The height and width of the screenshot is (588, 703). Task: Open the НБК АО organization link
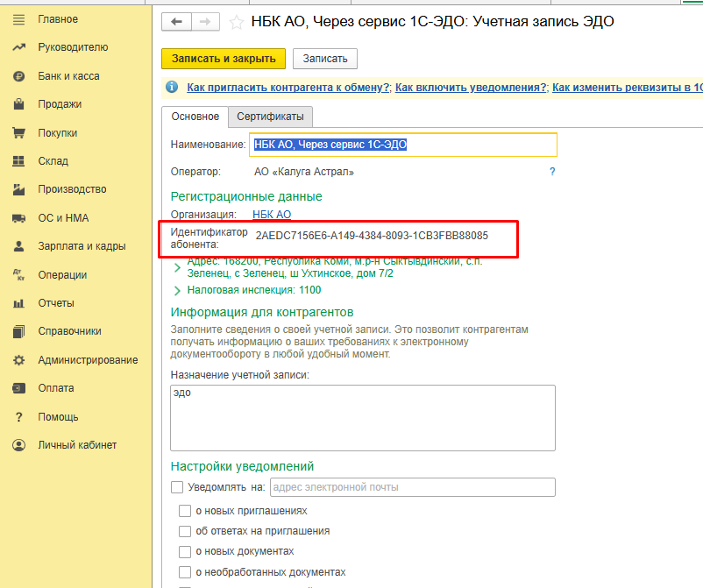point(272,215)
